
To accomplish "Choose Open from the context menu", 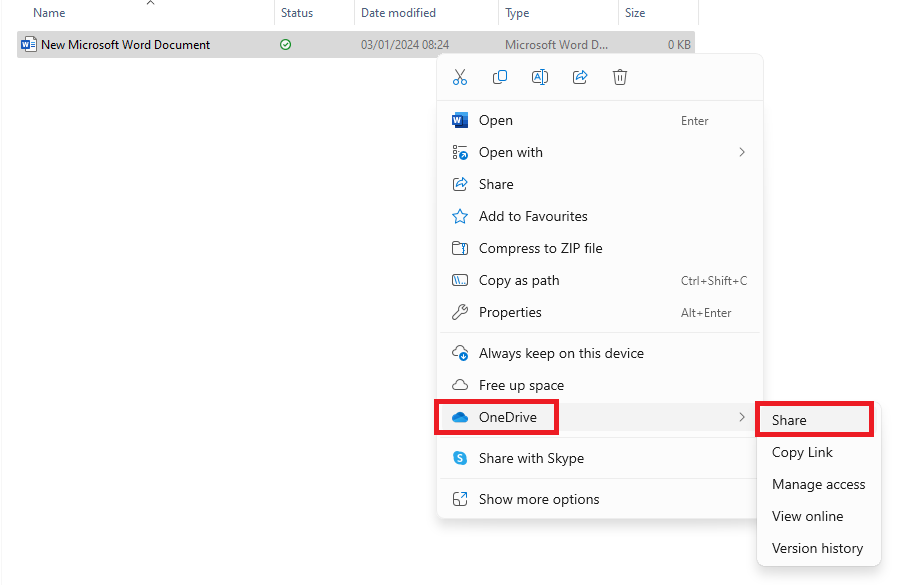I will pyautogui.click(x=600, y=121).
